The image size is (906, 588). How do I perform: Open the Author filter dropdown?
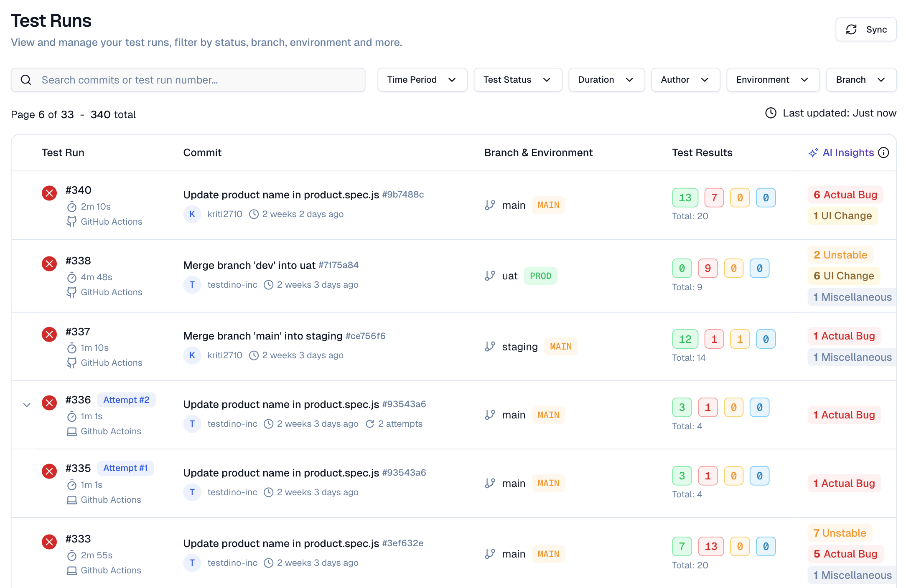coord(685,79)
